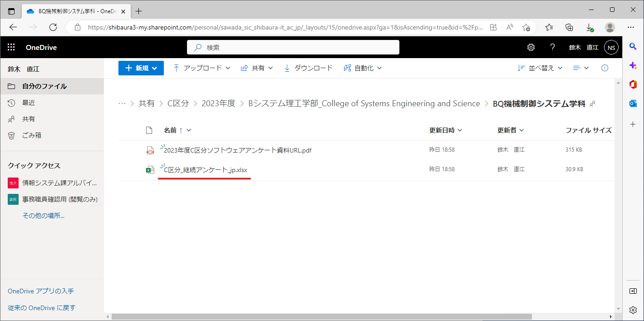
Task: Open the 新規 dropdown button
Action: tap(141, 68)
